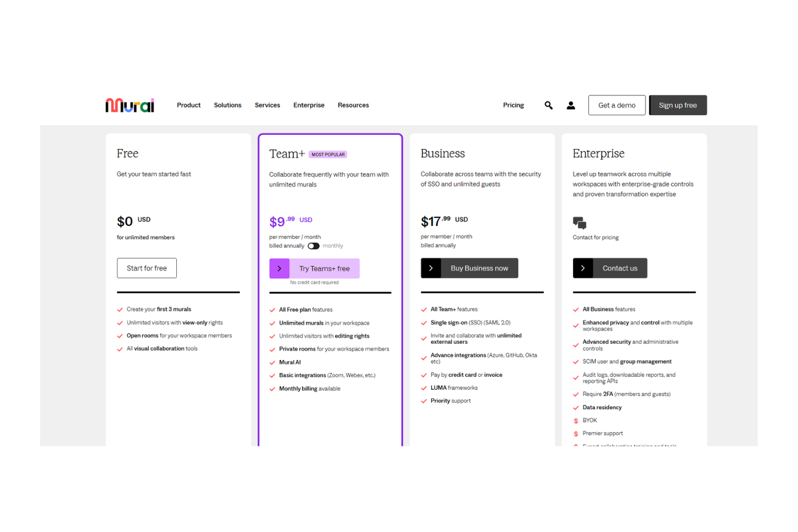Open the Solutions menu
The image size is (798, 532).
click(x=228, y=105)
